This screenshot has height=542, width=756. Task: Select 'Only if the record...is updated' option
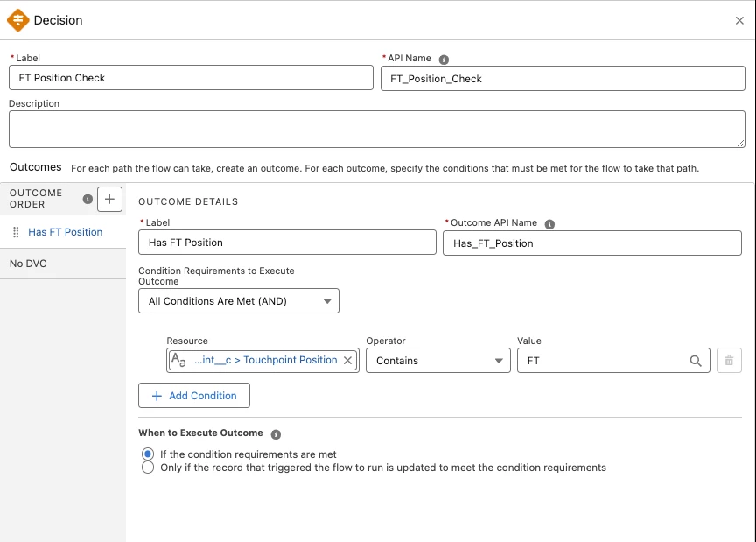click(x=148, y=468)
